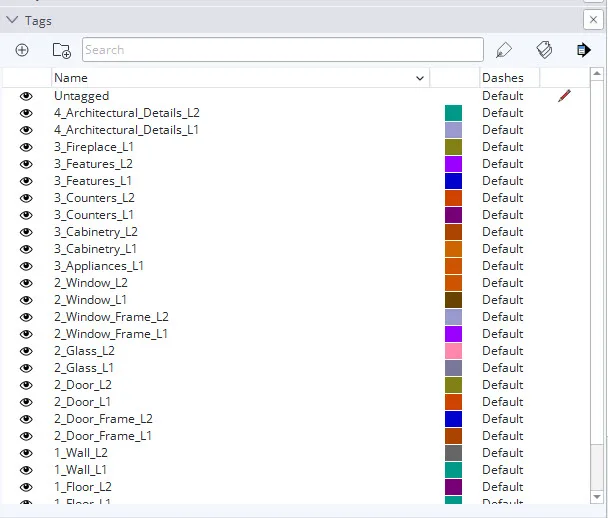
Task: Select the Untagged tag name
Action: point(81,96)
